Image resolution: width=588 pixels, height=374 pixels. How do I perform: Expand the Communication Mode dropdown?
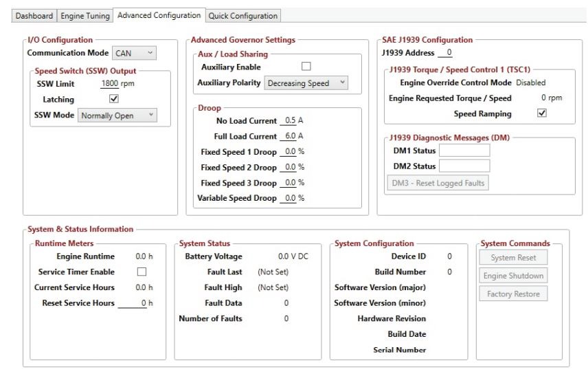tap(135, 53)
